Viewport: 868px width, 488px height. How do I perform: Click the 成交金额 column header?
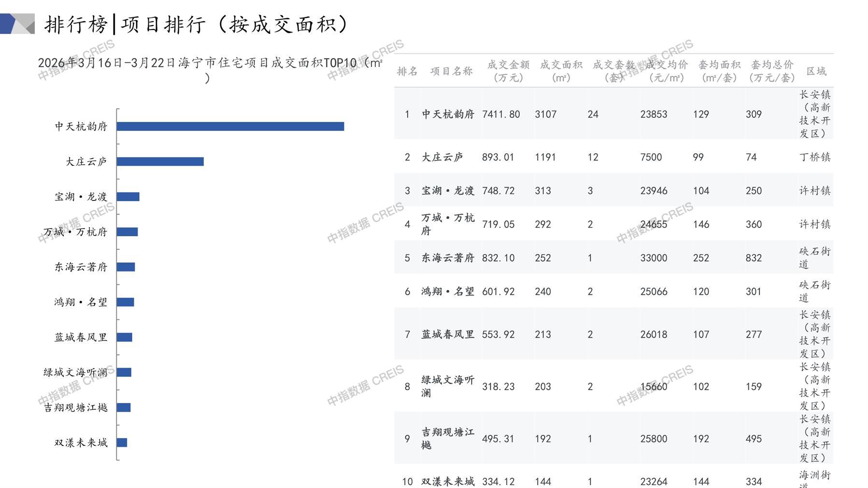[x=508, y=71]
